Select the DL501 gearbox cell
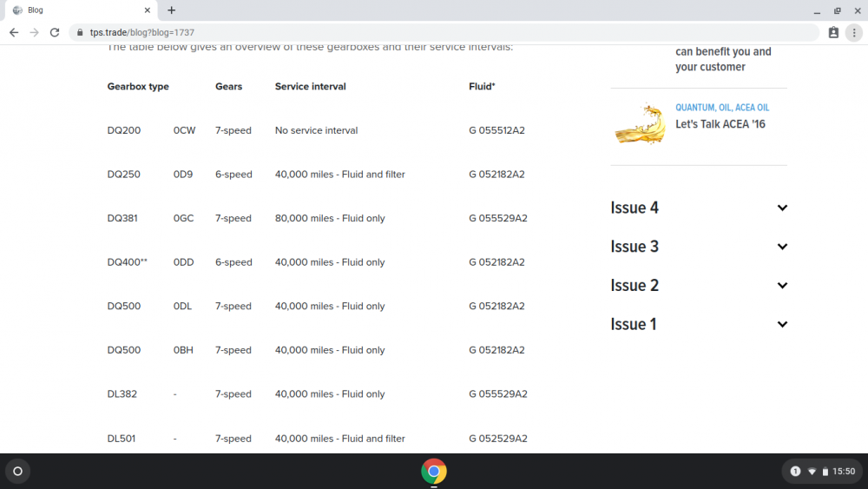This screenshot has height=489, width=868. 122,438
